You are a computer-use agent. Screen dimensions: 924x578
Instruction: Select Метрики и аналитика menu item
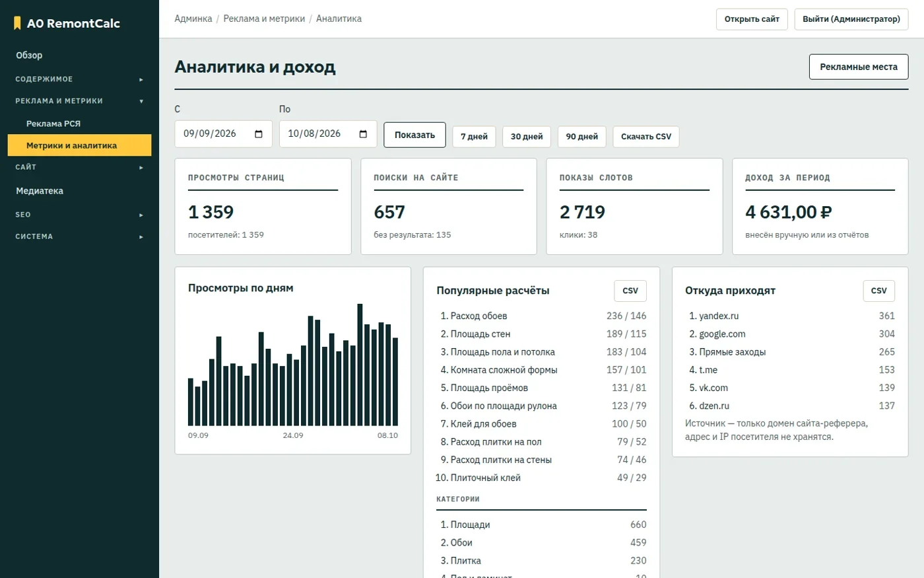click(79, 145)
